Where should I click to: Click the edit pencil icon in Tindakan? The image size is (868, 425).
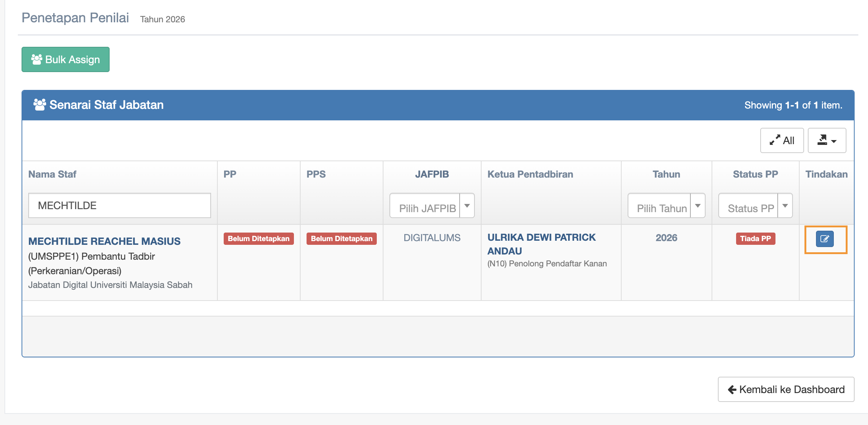[x=825, y=239]
